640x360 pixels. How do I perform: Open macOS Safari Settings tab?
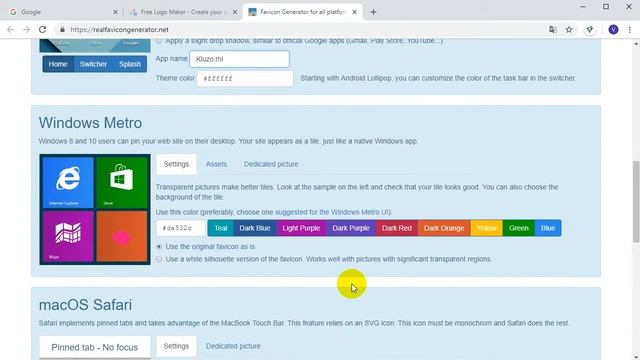click(x=176, y=346)
